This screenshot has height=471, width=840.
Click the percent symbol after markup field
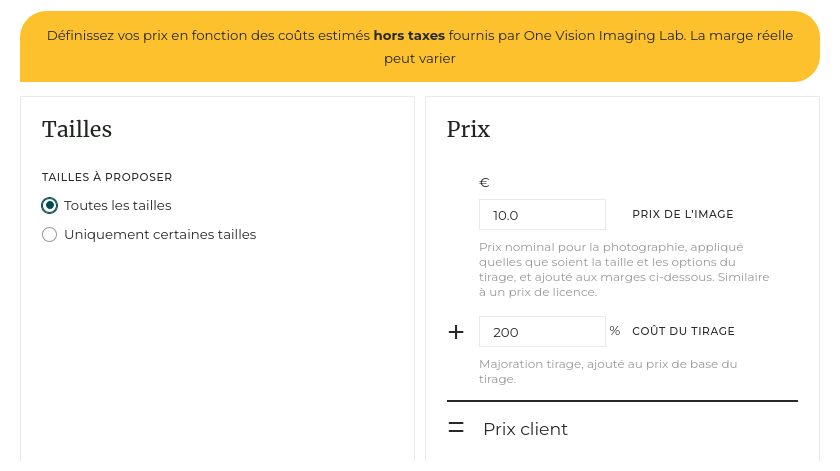tap(615, 331)
